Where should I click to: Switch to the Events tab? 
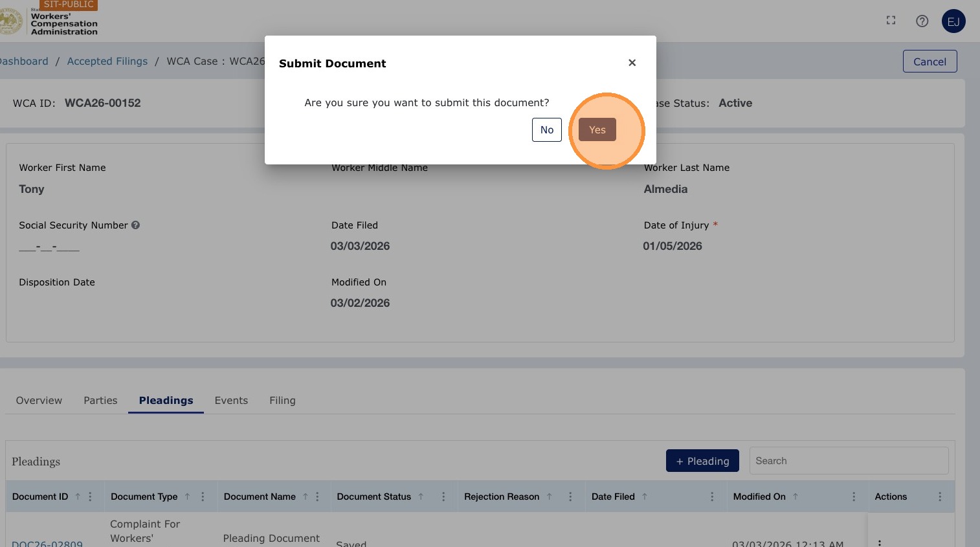(231, 400)
